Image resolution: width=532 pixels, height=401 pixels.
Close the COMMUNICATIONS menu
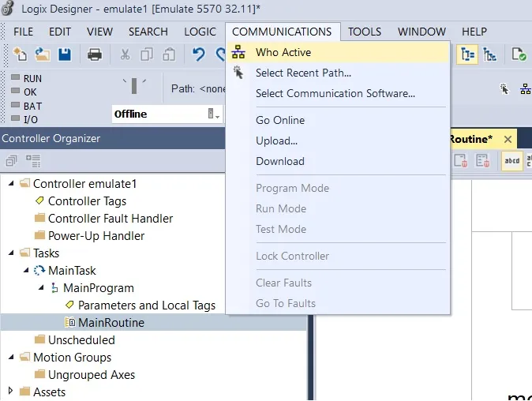pyautogui.click(x=282, y=32)
